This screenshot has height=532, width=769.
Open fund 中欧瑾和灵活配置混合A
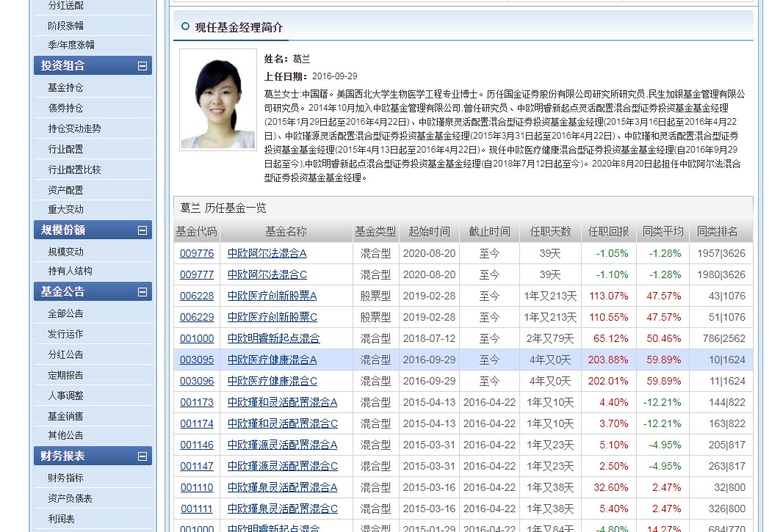[283, 403]
